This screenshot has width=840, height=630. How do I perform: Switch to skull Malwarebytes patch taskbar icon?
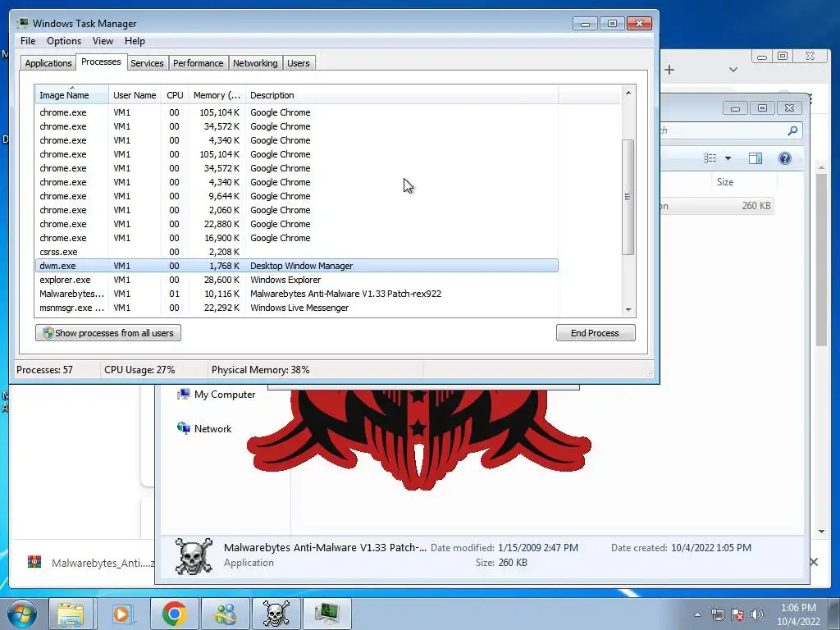pos(276,614)
